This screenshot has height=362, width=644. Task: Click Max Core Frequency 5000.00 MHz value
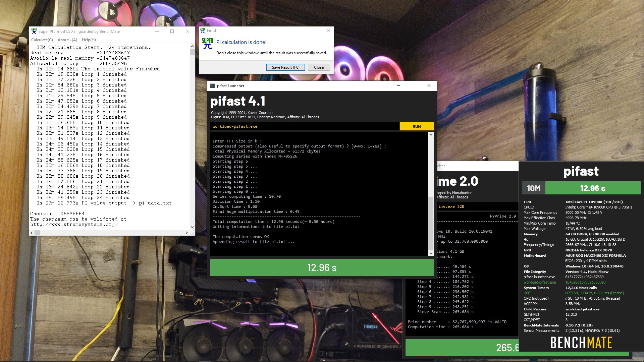(x=584, y=213)
